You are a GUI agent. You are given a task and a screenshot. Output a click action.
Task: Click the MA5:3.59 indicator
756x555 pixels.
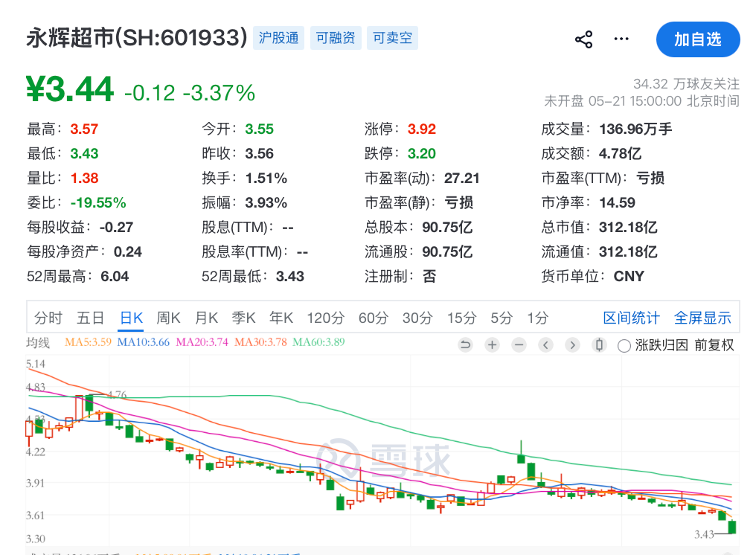point(89,342)
